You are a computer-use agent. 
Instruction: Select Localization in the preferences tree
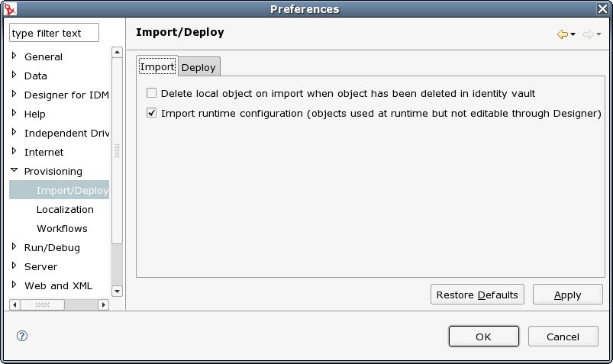[65, 209]
